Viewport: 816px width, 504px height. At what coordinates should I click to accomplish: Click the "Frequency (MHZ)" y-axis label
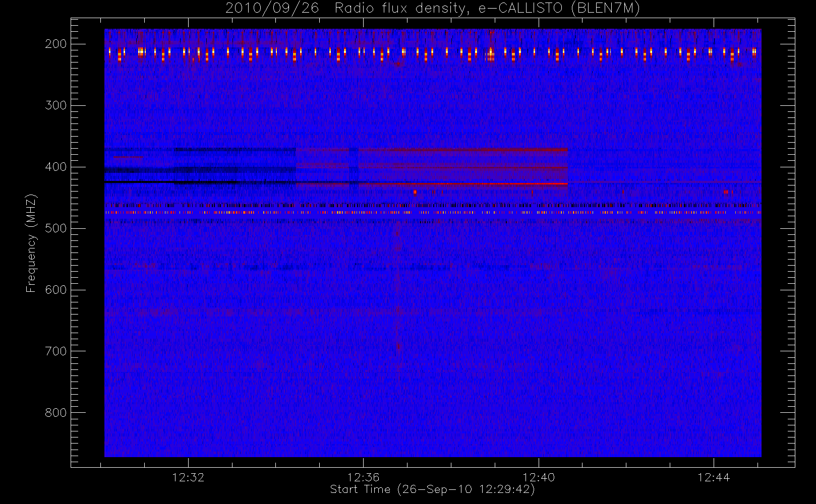click(31, 243)
